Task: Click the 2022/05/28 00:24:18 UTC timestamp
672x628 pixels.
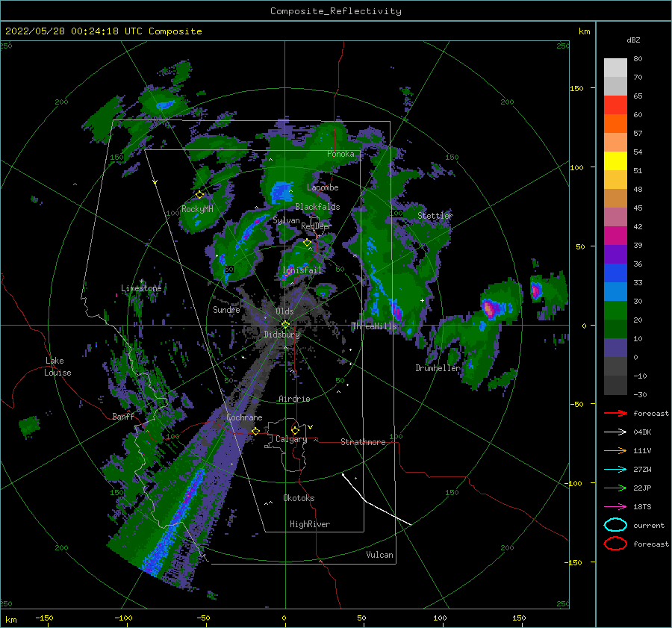Action: pyautogui.click(x=74, y=31)
